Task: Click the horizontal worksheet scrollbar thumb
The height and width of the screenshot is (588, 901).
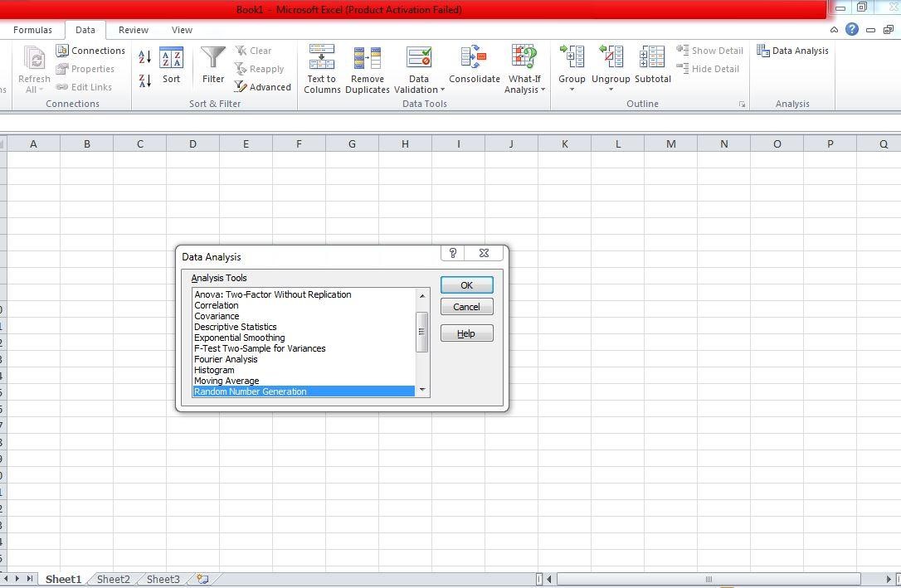Action: tap(709, 579)
